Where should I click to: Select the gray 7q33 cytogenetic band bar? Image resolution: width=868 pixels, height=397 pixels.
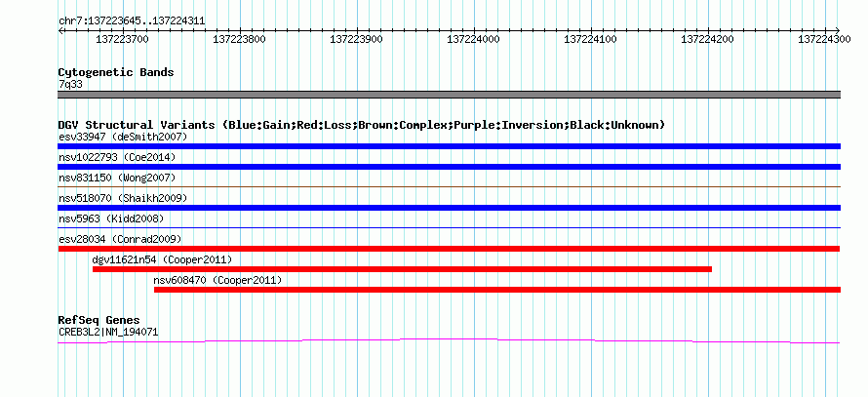[449, 95]
